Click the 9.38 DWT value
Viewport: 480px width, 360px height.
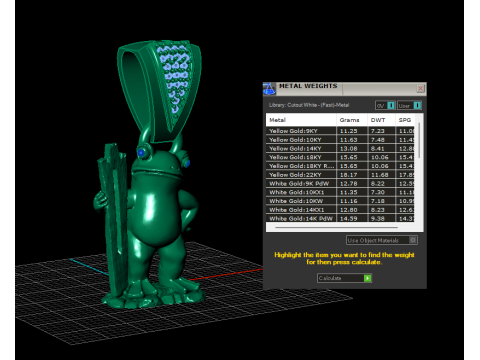pos(378,218)
